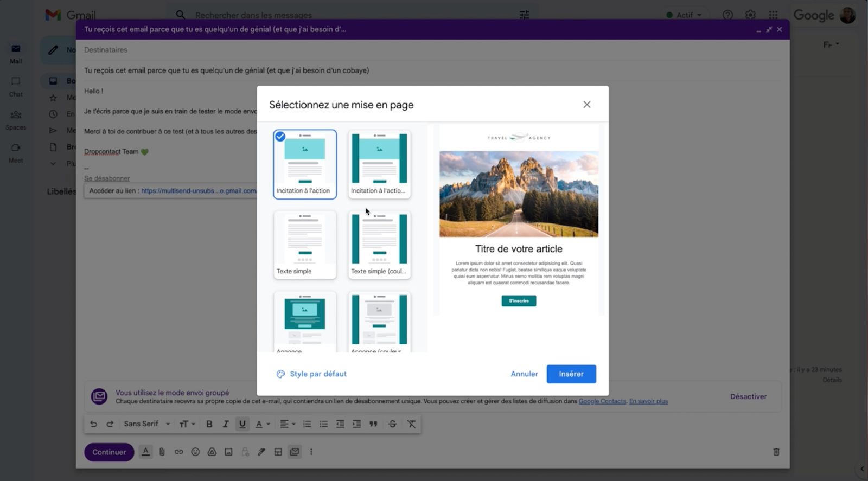868x481 pixels.
Task: Insert a link in the message
Action: (x=178, y=452)
